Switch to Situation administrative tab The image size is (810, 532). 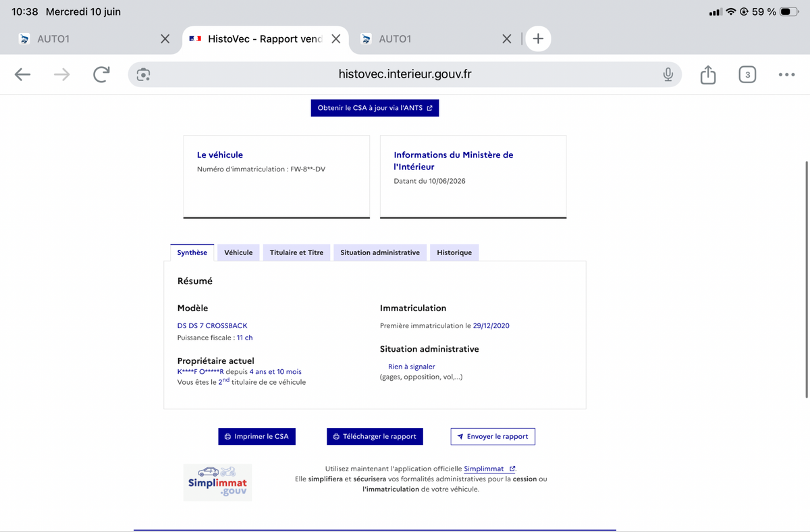[380, 252]
